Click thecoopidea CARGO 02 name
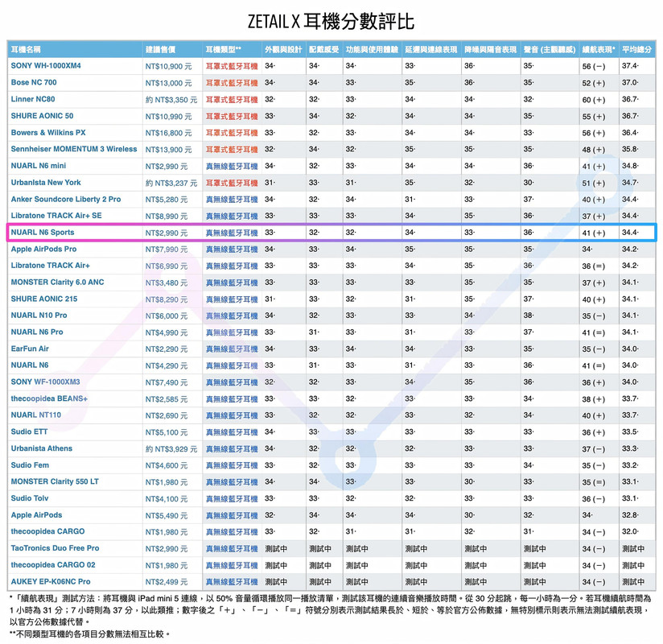 [x=53, y=565]
